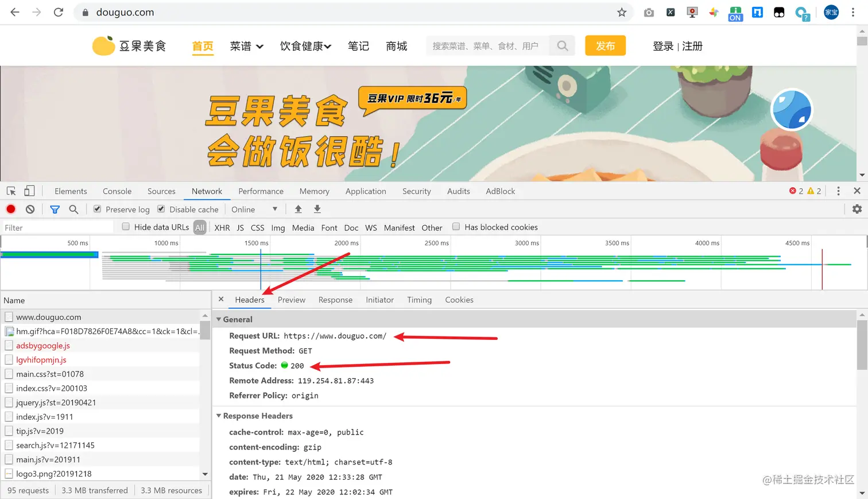Click the ON extension icon
The width and height of the screenshot is (868, 499).
pyautogui.click(x=735, y=13)
